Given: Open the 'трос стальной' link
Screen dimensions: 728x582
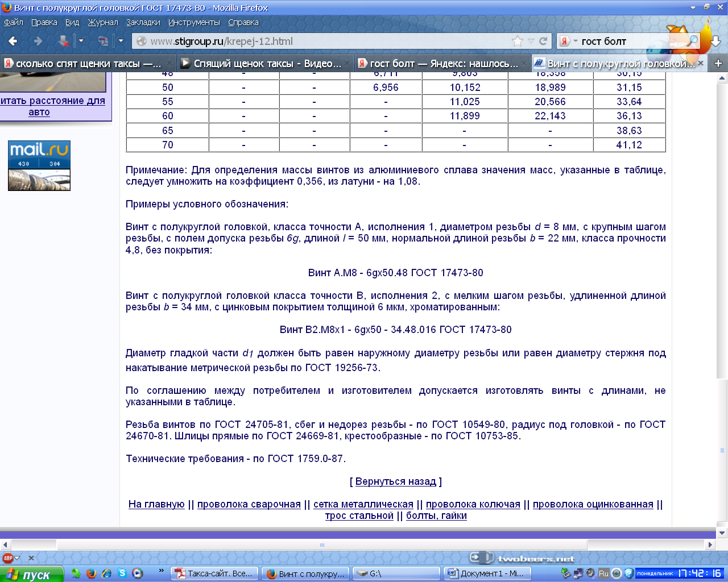Looking at the screenshot, I should point(359,516).
